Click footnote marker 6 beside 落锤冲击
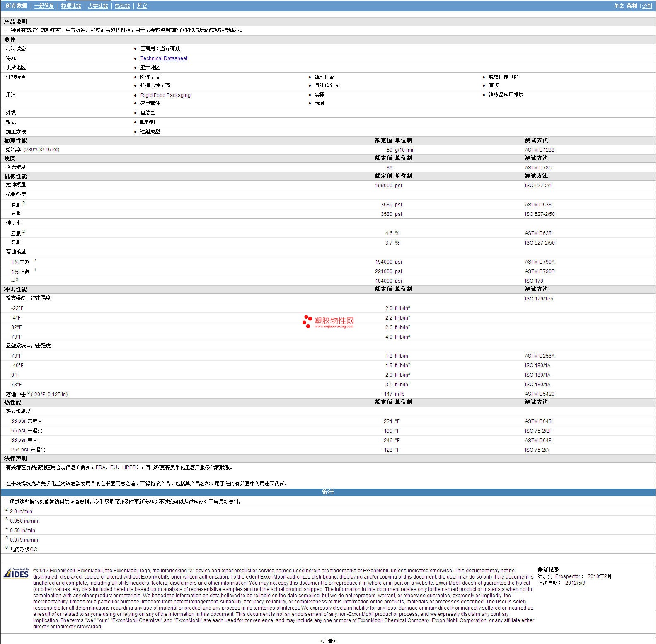The width and height of the screenshot is (656, 644). pos(29,392)
